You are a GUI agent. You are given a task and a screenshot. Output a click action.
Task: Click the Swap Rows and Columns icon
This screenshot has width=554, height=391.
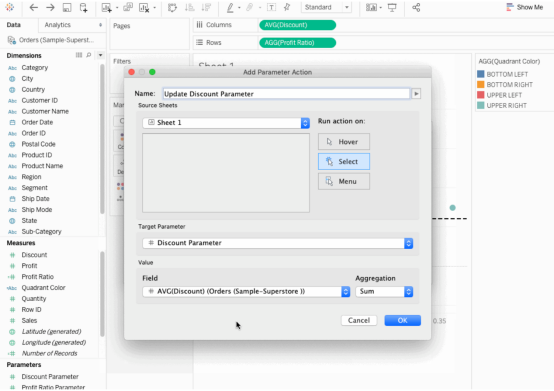coord(172,7)
